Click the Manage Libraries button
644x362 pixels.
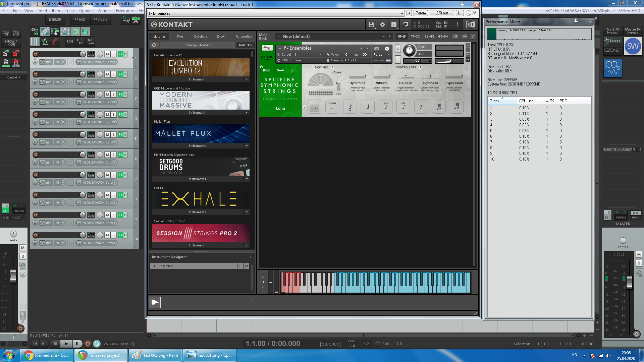pos(198,45)
